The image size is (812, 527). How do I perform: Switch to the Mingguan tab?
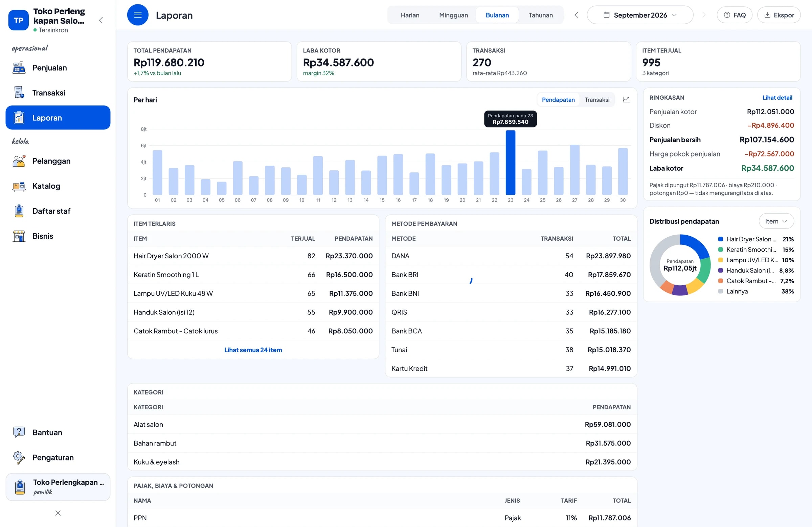pyautogui.click(x=453, y=15)
